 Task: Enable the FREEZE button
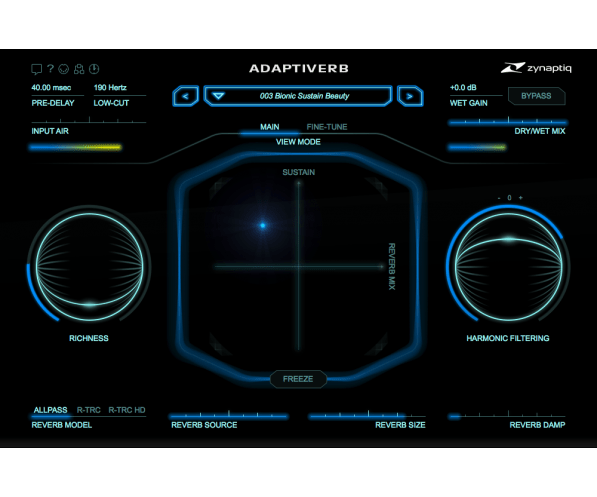pyautogui.click(x=298, y=379)
